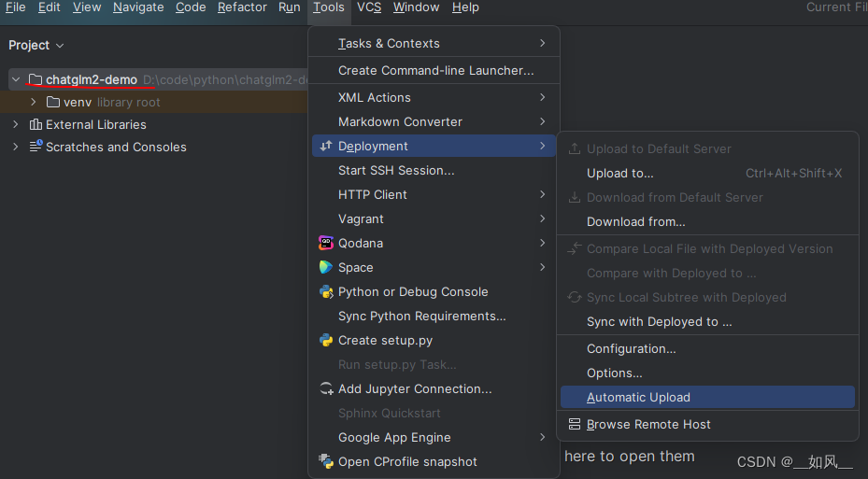The width and height of the screenshot is (868, 479).
Task: Click the Browse Remote Host icon
Action: pos(574,424)
